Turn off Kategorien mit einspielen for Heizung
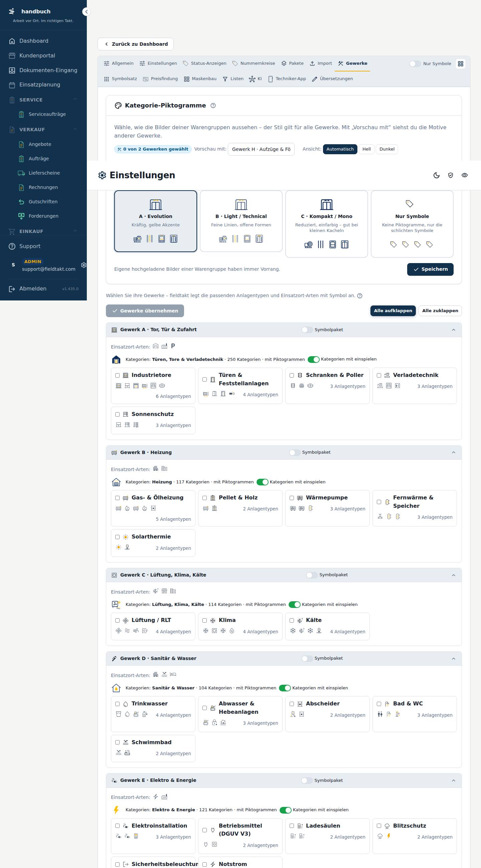This screenshot has width=481, height=868. 262,482
